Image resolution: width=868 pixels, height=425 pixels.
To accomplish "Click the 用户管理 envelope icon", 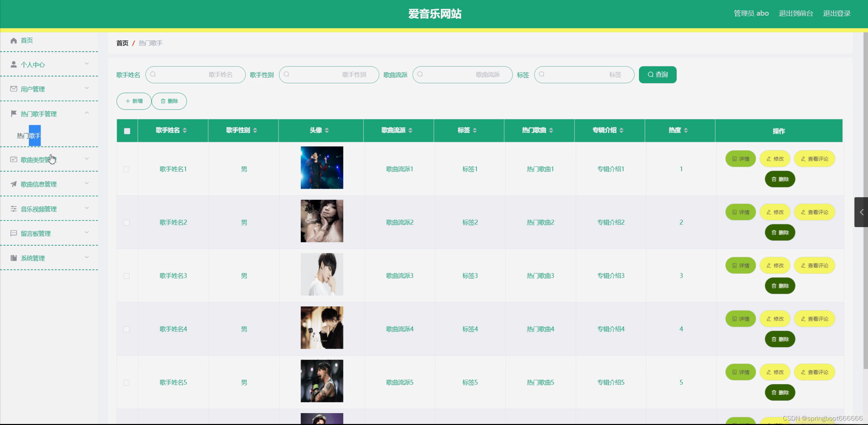I will pos(14,89).
